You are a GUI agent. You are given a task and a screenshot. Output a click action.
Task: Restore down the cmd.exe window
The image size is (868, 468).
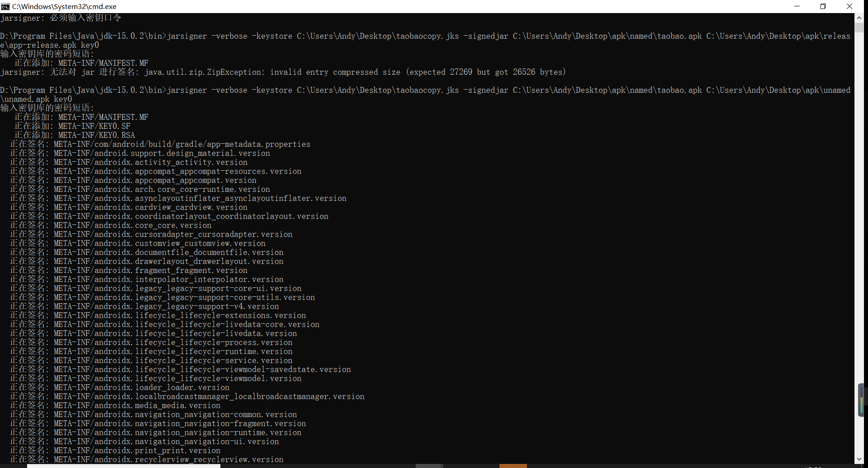pyautogui.click(x=823, y=6)
